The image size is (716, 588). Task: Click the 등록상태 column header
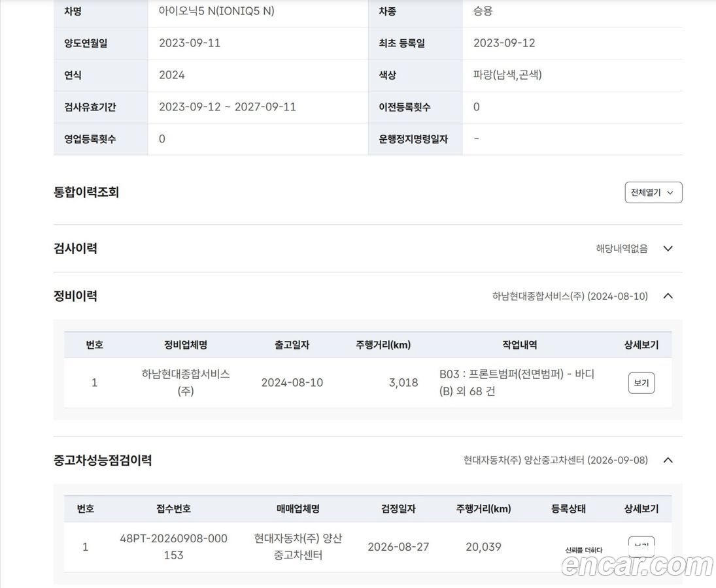(x=568, y=509)
